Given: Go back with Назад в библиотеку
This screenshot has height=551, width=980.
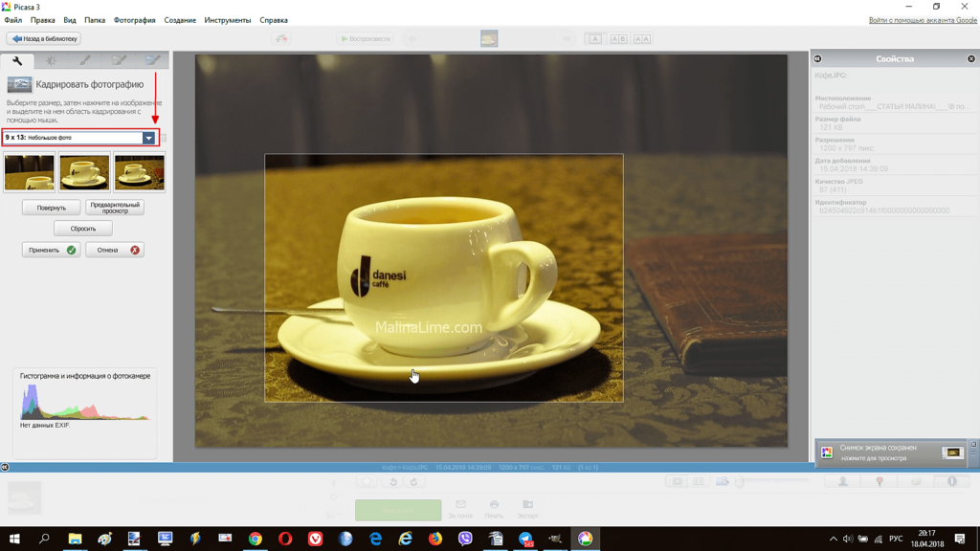Looking at the screenshot, I should 43,39.
